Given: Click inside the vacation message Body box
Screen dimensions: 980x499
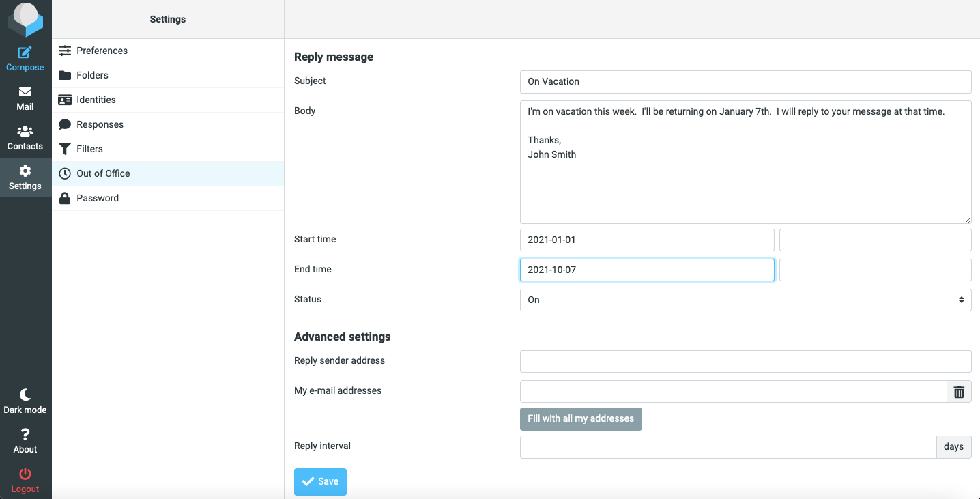Looking at the screenshot, I should [745, 162].
